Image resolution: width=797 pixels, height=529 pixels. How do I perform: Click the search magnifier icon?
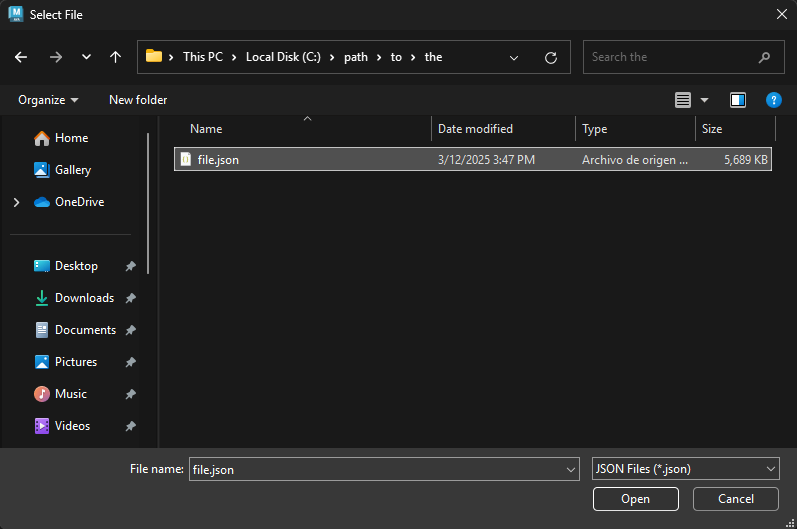click(765, 58)
